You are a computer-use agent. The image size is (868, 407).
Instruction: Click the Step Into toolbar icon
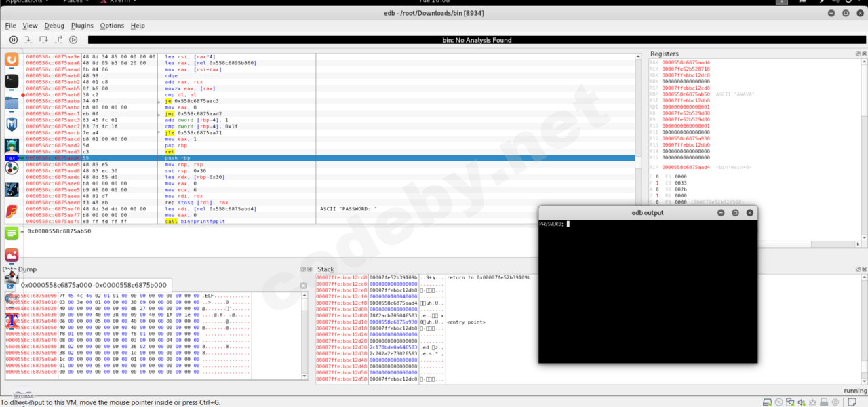(x=28, y=40)
